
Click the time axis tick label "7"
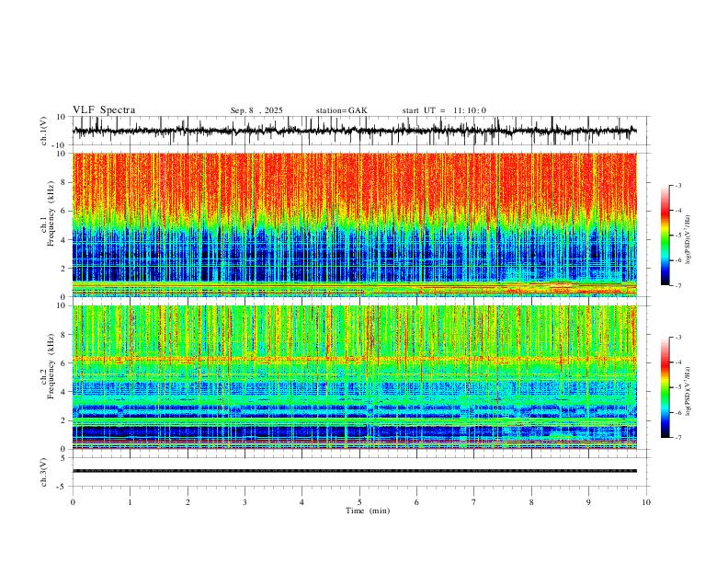tap(474, 502)
